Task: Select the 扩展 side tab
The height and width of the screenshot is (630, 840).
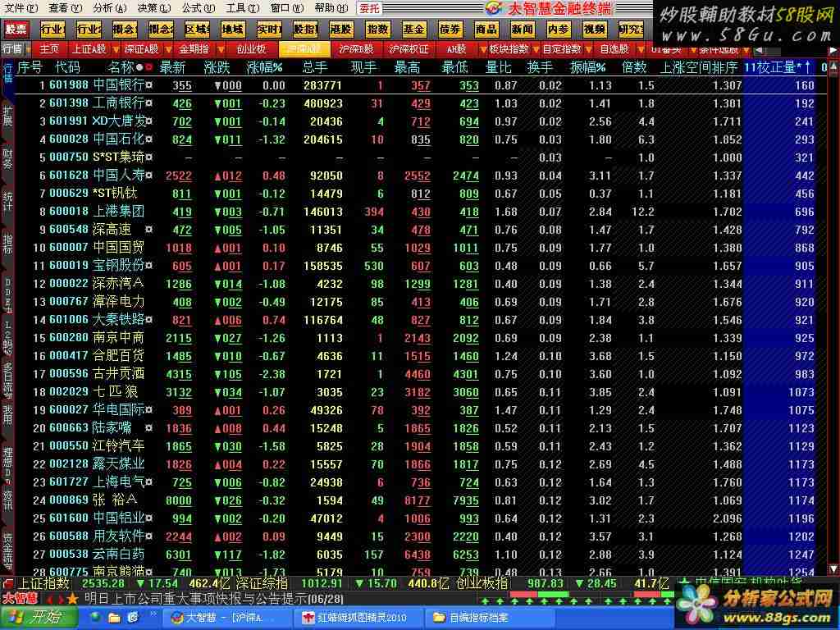Action: tap(7, 116)
